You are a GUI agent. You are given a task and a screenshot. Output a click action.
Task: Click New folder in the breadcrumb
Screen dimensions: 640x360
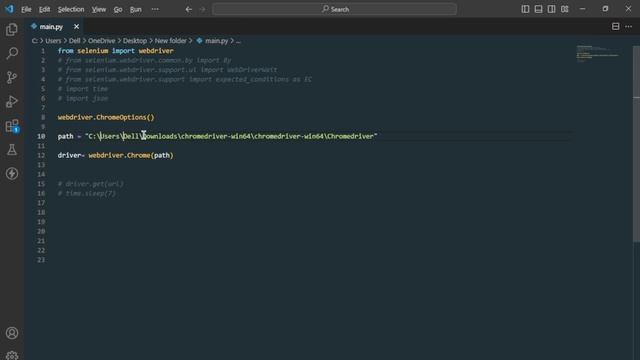pyautogui.click(x=171, y=41)
